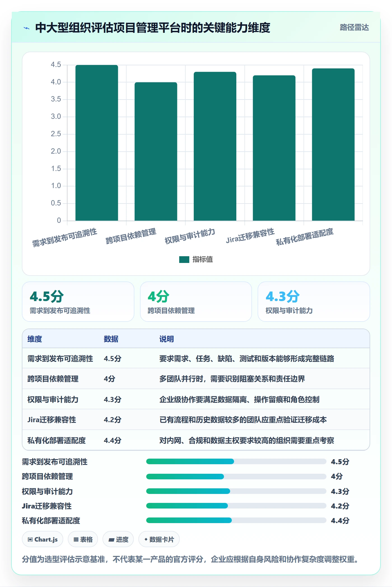Screen dimensions: 392x587
Task: Click the 路径雷达 label in the header
Action: coord(354,27)
